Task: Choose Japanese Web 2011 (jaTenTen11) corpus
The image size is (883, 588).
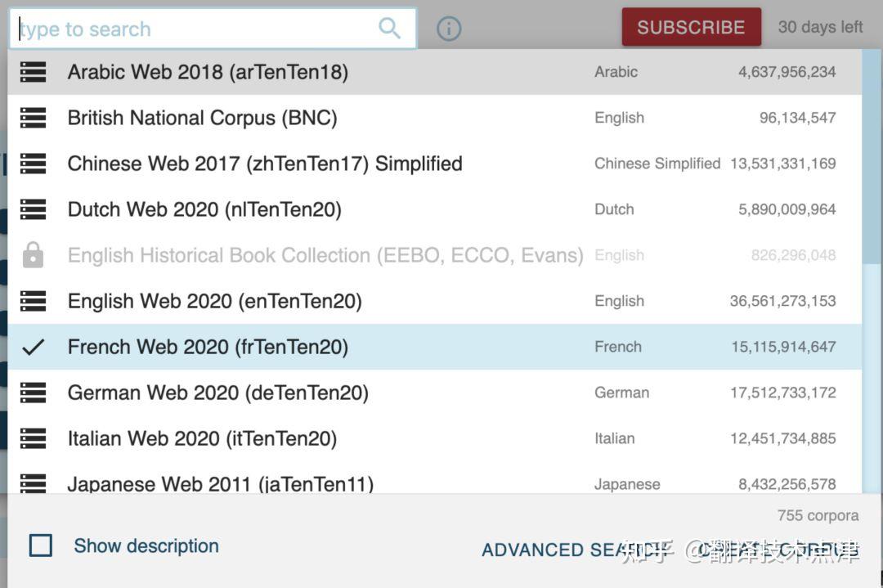Action: (x=220, y=483)
